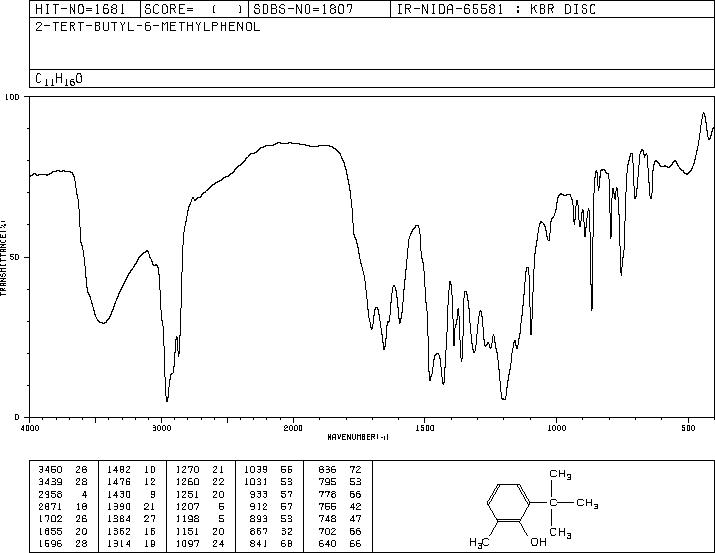This screenshot has height=553, width=715.
Task: Click peak table entry 1384
Action: pos(119,519)
